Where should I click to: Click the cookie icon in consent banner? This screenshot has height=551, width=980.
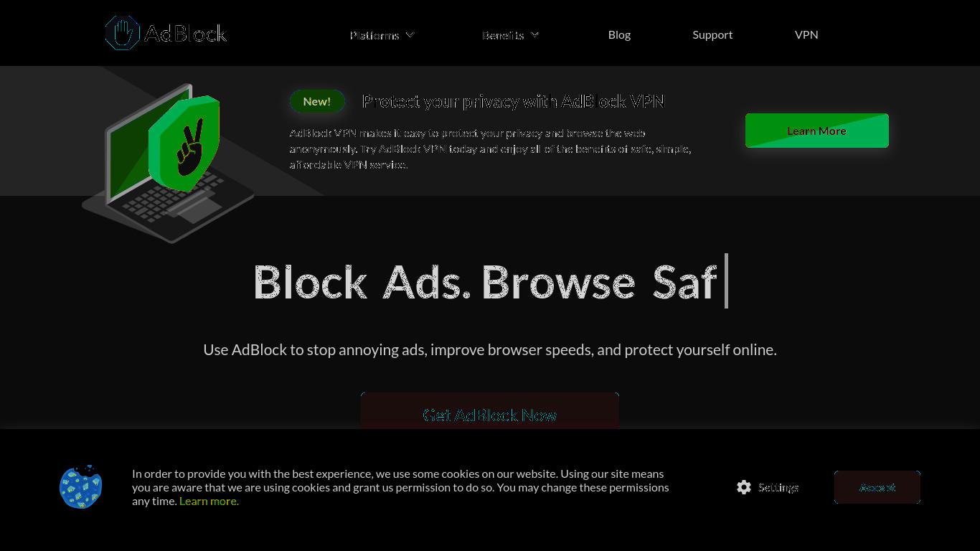pyautogui.click(x=81, y=487)
